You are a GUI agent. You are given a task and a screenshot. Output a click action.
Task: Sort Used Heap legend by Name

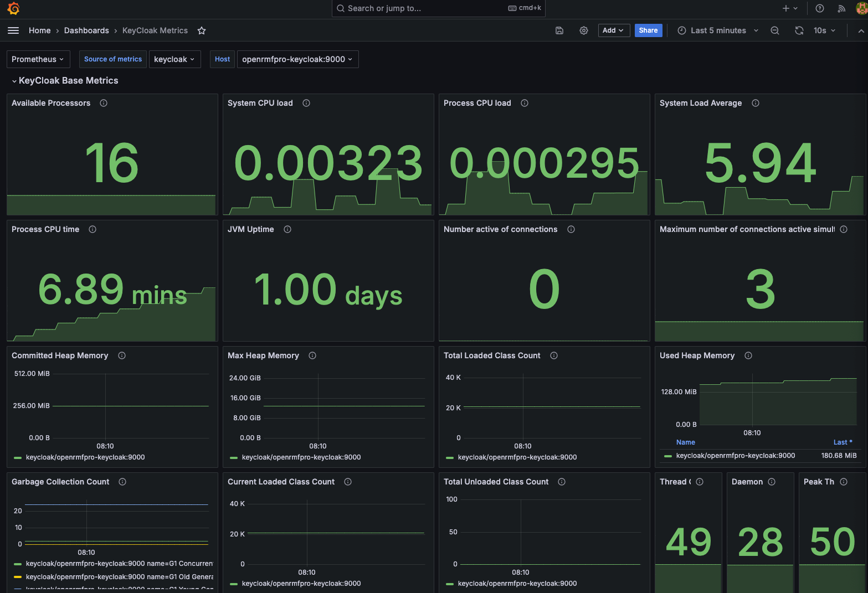686,442
